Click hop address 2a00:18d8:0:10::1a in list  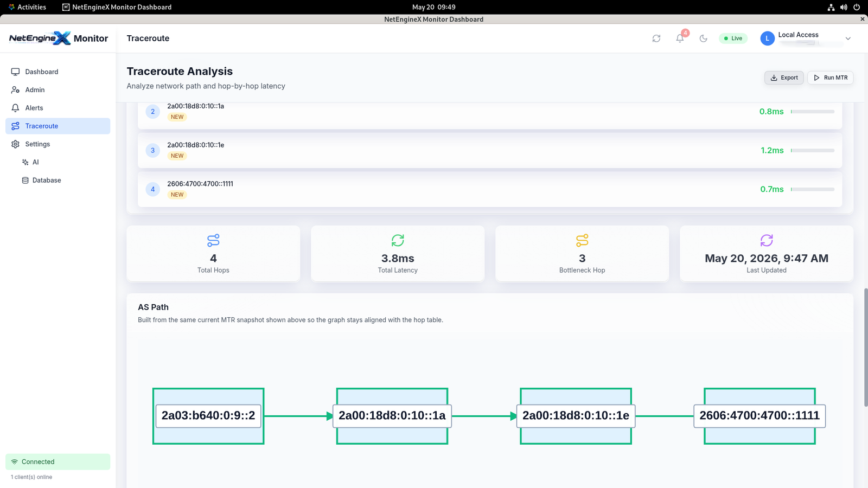pyautogui.click(x=195, y=106)
